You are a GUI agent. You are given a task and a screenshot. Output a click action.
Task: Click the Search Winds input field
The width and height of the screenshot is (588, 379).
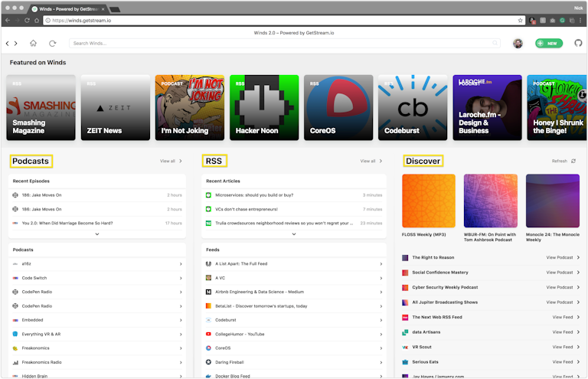[x=285, y=44]
